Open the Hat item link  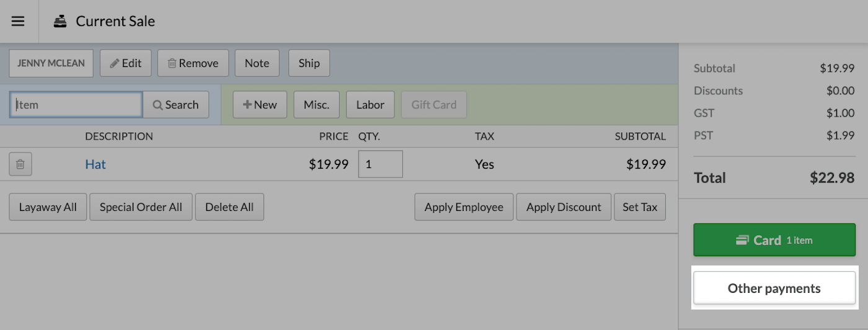coord(95,164)
